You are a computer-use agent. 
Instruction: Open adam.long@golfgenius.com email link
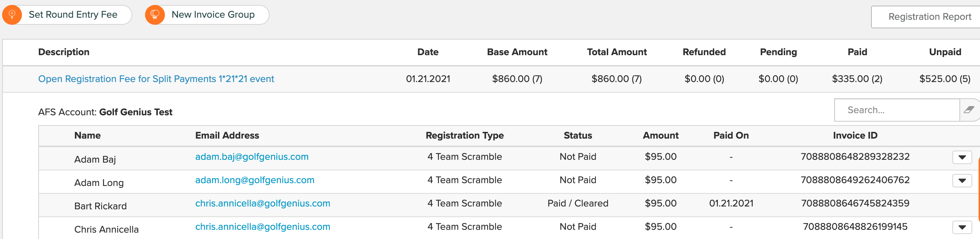pos(255,180)
